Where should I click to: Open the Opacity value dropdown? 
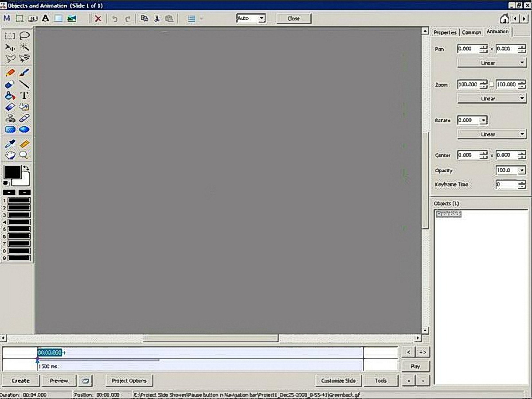pyautogui.click(x=521, y=170)
